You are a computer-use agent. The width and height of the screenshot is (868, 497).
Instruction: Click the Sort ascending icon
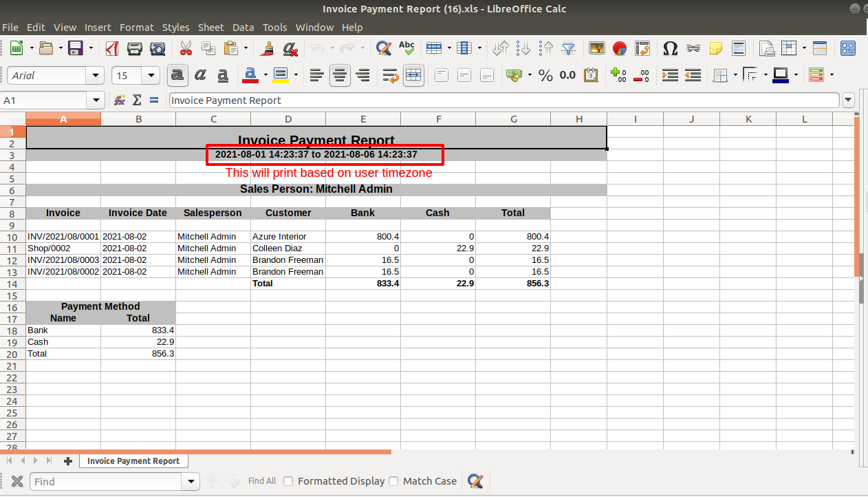pyautogui.click(x=523, y=48)
